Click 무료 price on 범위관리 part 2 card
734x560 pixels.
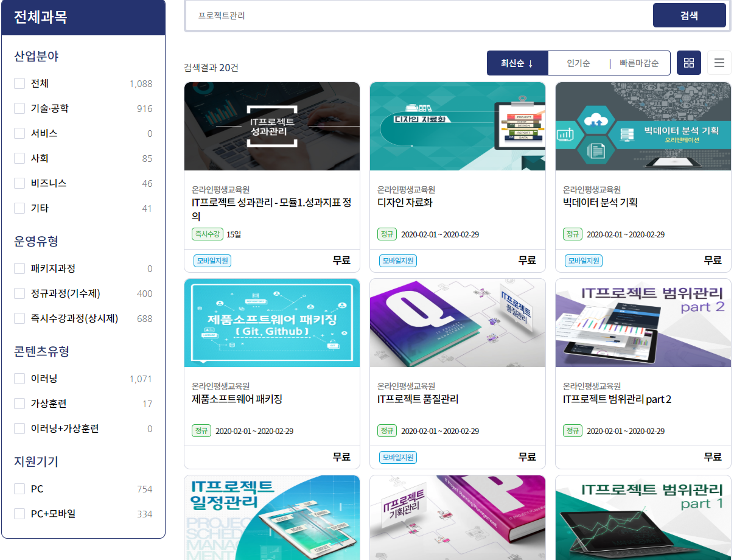[713, 457]
